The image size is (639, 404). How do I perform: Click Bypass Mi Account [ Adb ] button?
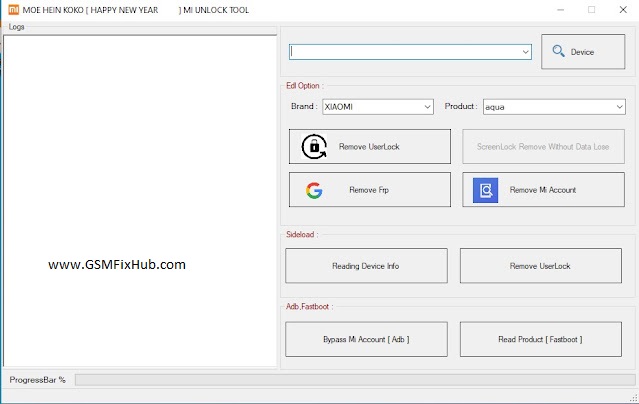pos(366,339)
